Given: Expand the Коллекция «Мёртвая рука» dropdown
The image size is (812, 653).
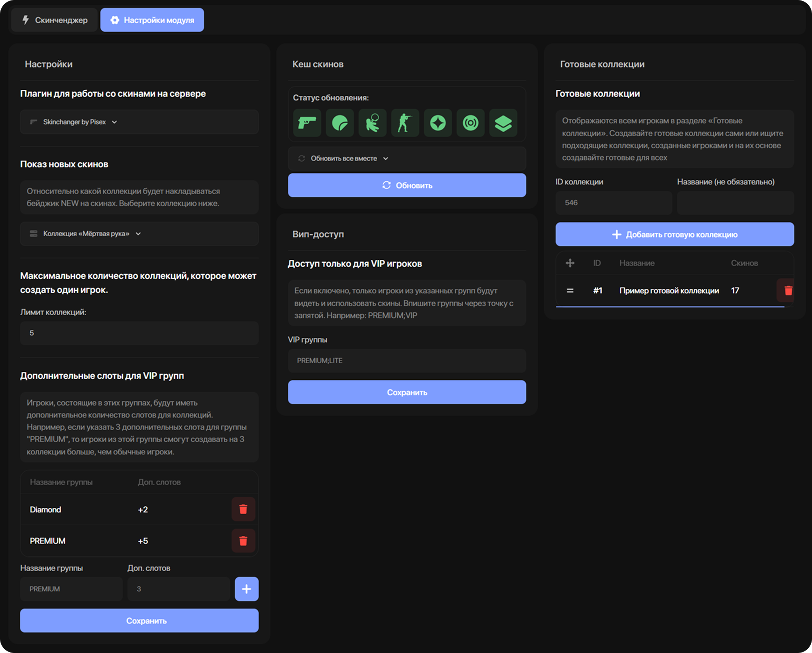Looking at the screenshot, I should [139, 234].
